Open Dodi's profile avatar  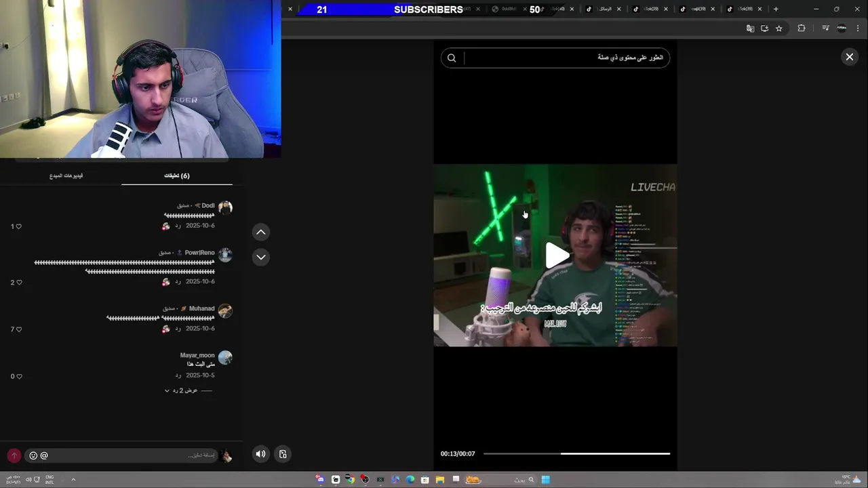click(225, 207)
